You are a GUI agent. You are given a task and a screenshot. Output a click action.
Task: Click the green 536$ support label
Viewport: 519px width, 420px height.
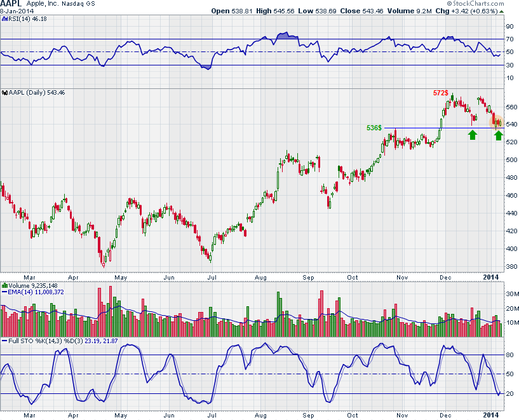tap(374, 128)
